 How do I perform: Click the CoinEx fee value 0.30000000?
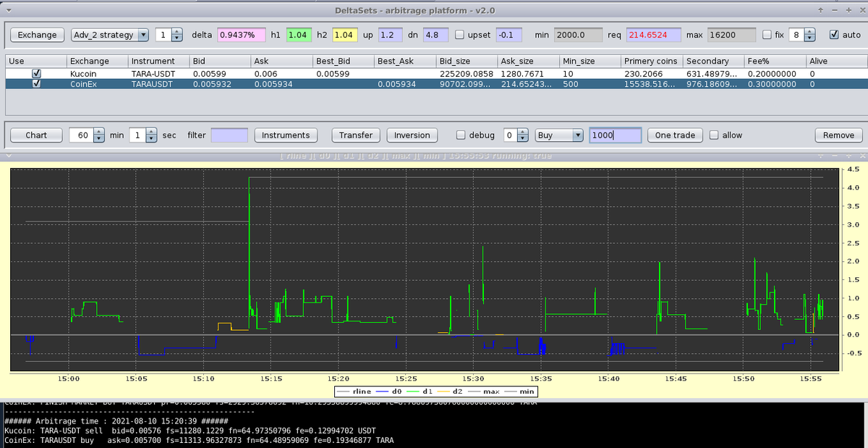(x=775, y=83)
